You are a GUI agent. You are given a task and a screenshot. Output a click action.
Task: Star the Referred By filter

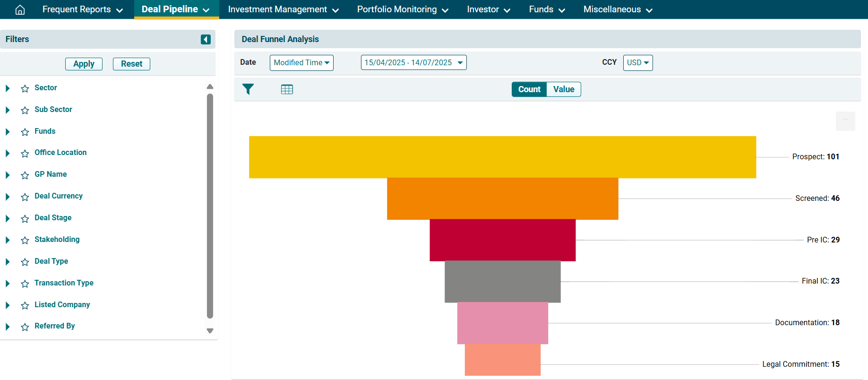[25, 327]
